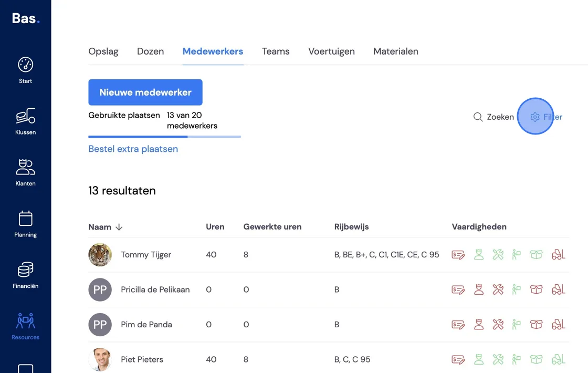Click the 13 resultaten heading
The height and width of the screenshot is (373, 588).
122,191
